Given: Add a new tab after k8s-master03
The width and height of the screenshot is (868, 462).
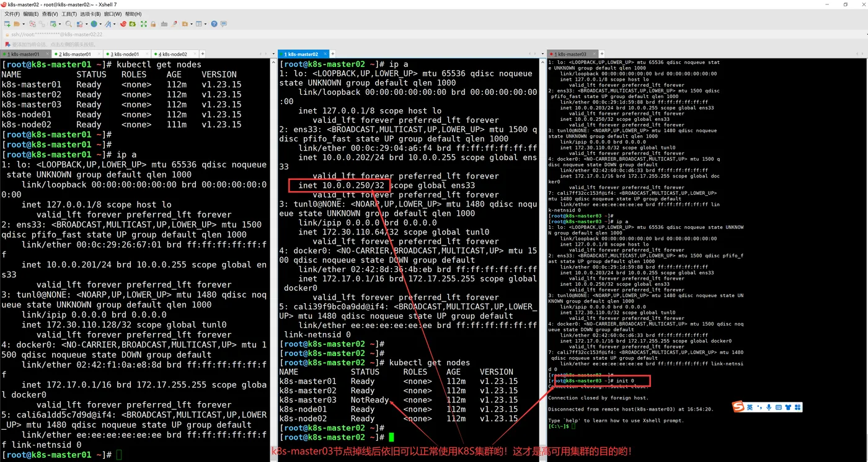Looking at the screenshot, I should pyautogui.click(x=601, y=54).
